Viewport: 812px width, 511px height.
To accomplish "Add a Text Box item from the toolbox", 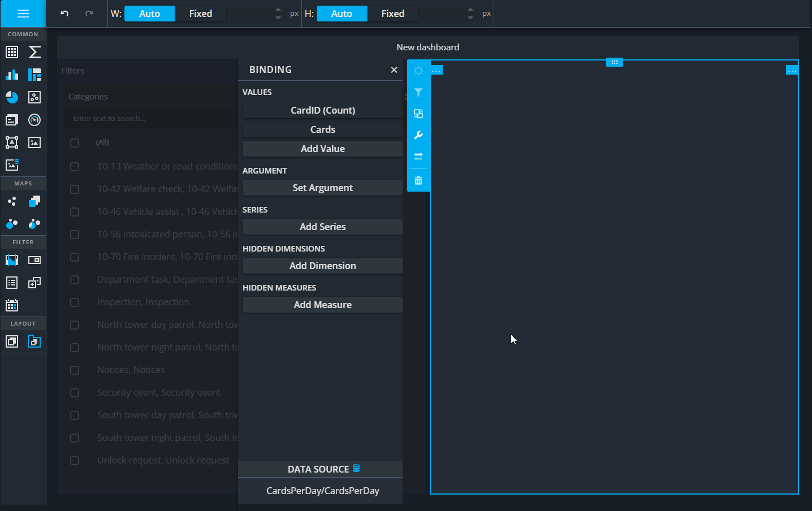I will click(12, 142).
